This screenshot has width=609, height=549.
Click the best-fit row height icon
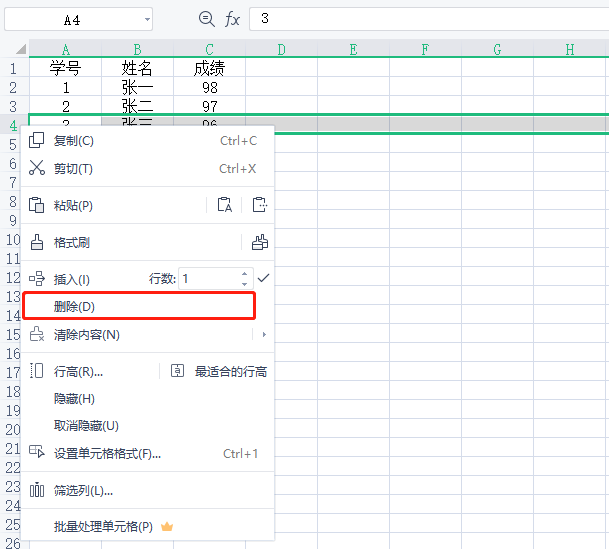click(178, 371)
